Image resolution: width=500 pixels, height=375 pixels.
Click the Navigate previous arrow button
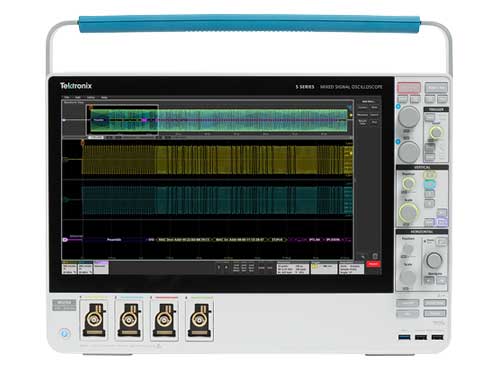click(429, 281)
